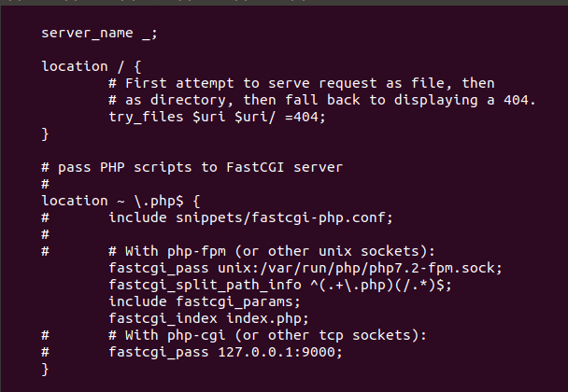Click the underscore after server_name
Viewport: 568px width, 392px height.
pos(145,33)
